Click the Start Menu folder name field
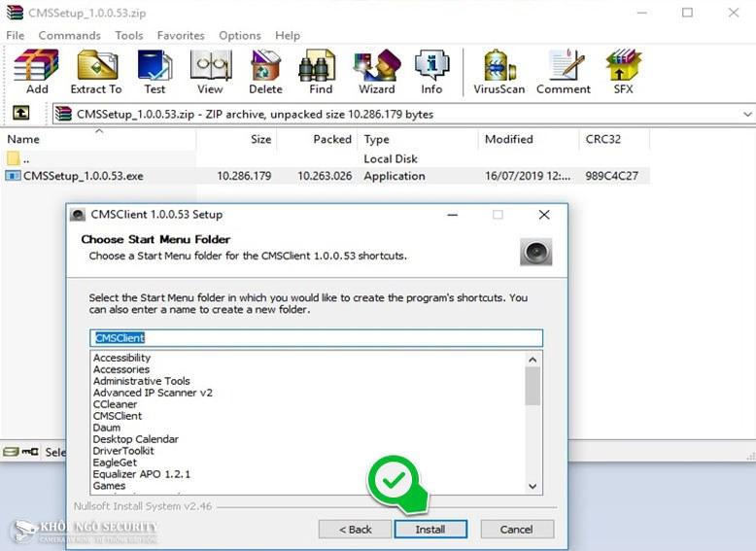 tap(316, 338)
